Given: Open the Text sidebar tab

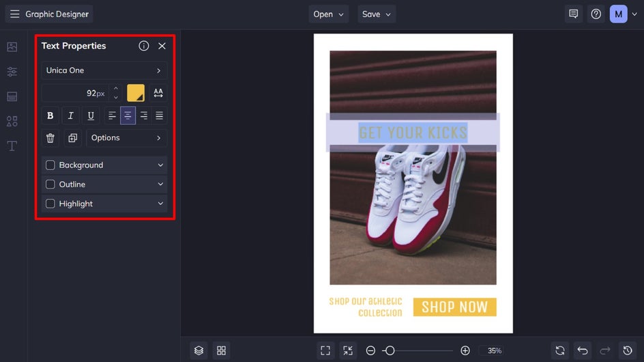Looking at the screenshot, I should point(12,146).
